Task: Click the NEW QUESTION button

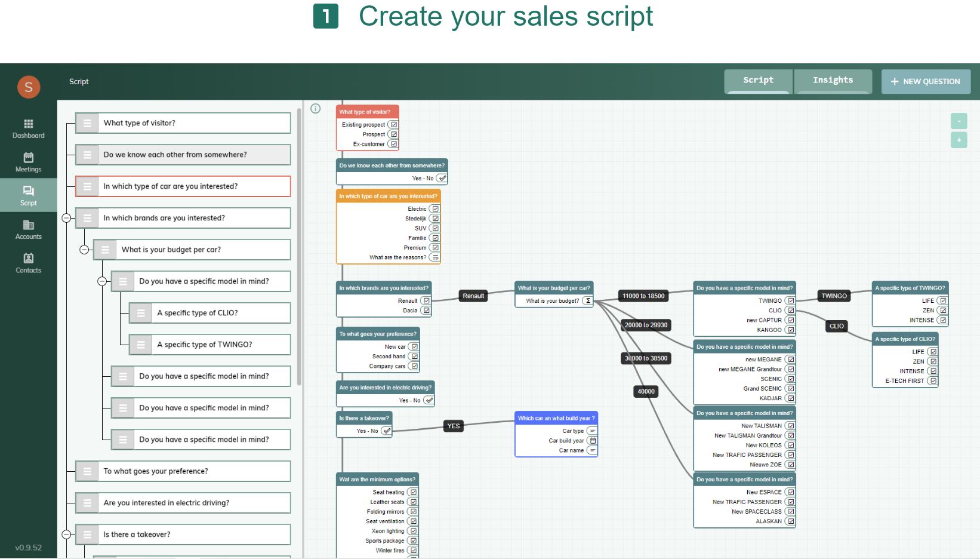Action: [925, 82]
